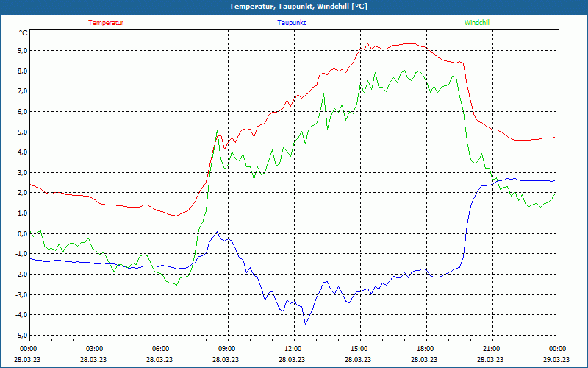This screenshot has height=368, width=588.
Task: Click the green Windchill legend label
Action: [477, 23]
